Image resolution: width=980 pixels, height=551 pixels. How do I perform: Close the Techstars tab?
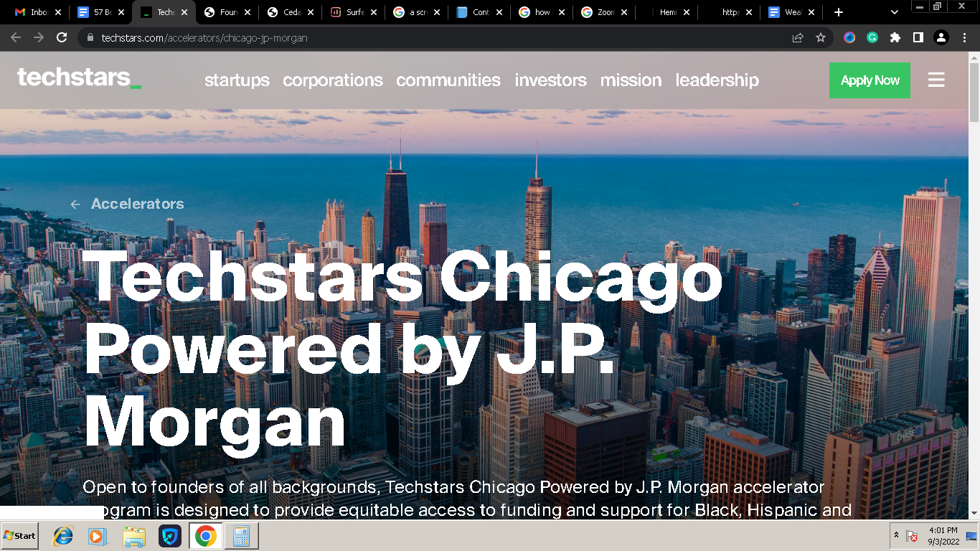184,12
